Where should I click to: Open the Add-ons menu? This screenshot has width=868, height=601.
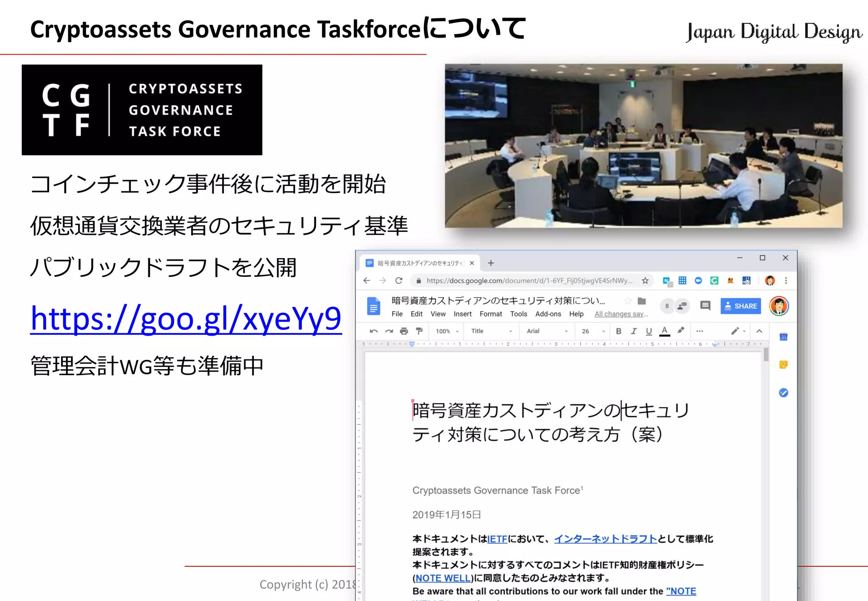[x=548, y=314]
